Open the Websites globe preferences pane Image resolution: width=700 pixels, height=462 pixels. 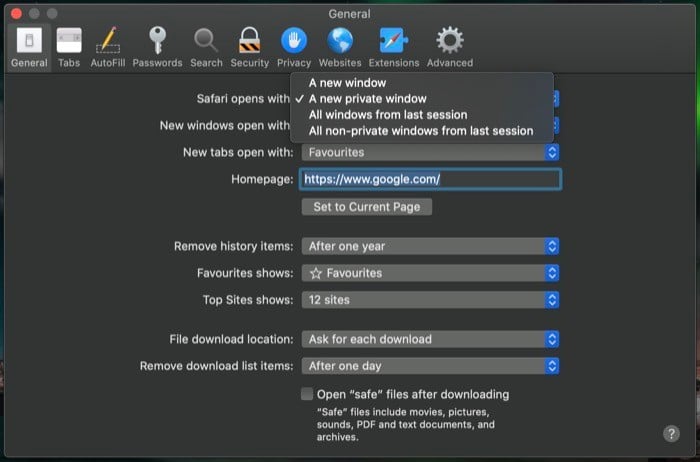[x=340, y=47]
